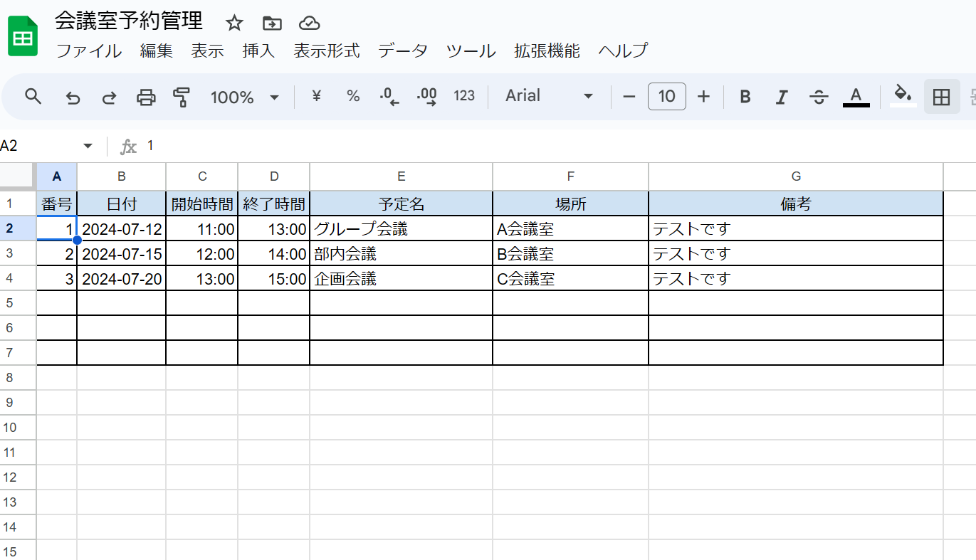Open the 表示 menu
This screenshot has width=976, height=560.
coord(208,51)
